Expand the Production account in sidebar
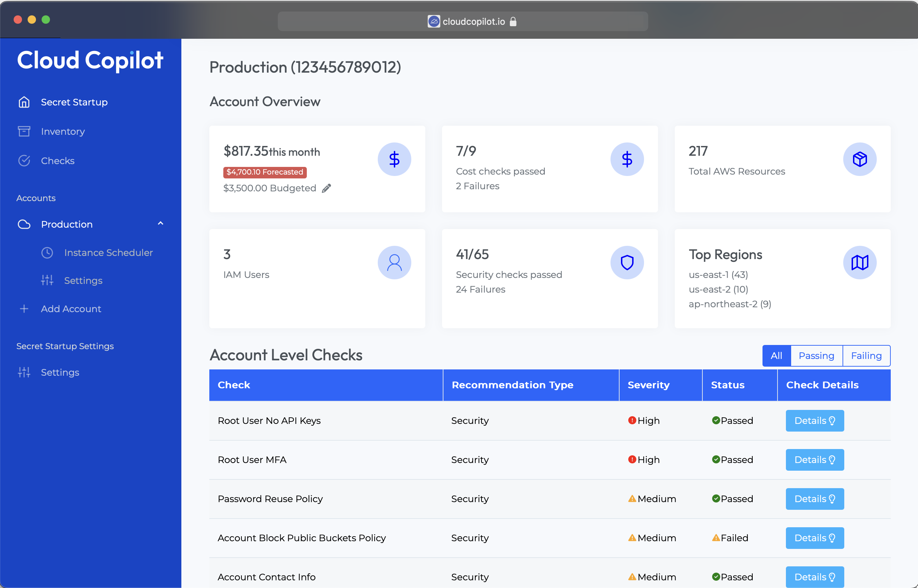Image resolution: width=918 pixels, height=588 pixels. point(161,224)
